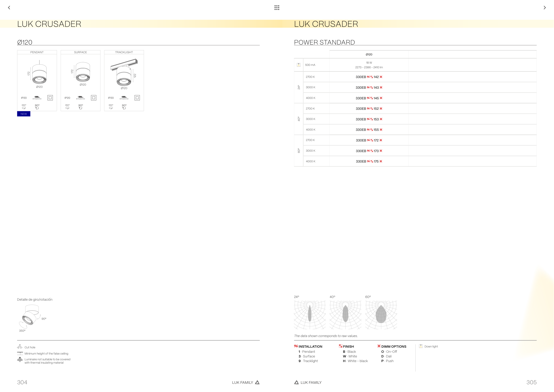Click the 60° beam angle diagram

(381, 315)
